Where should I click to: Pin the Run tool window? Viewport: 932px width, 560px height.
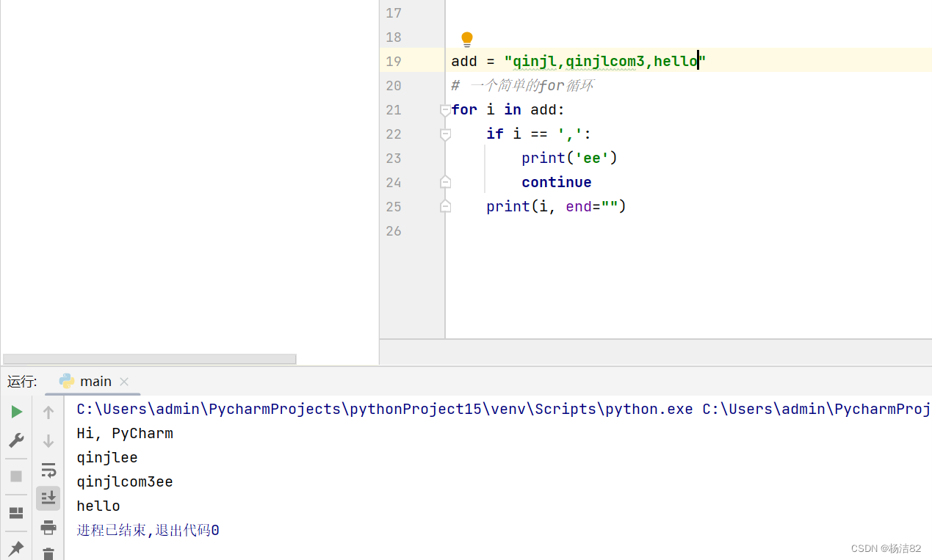(x=16, y=548)
